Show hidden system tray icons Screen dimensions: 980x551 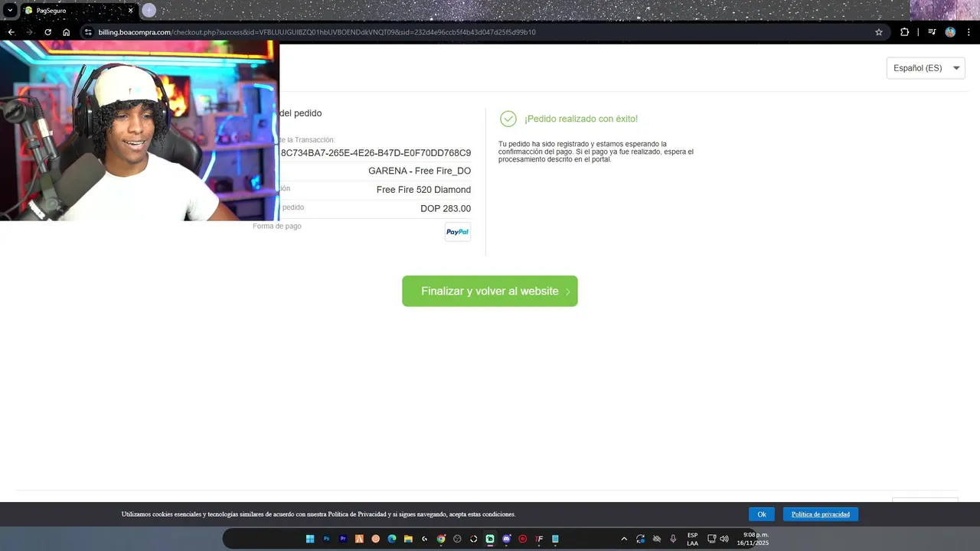623,539
